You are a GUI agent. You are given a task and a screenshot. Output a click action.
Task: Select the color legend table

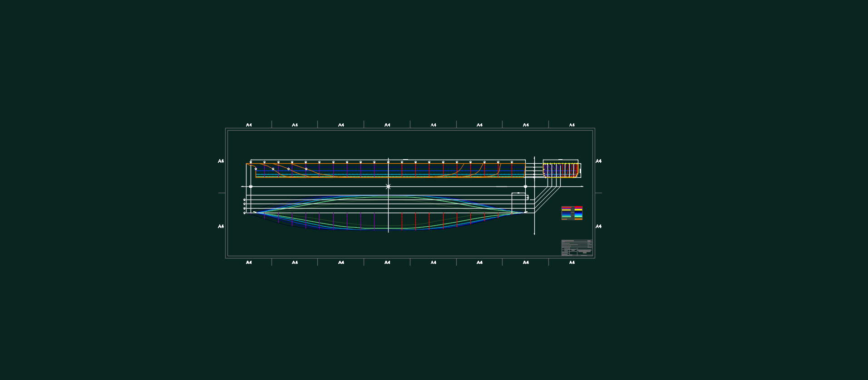click(572, 213)
